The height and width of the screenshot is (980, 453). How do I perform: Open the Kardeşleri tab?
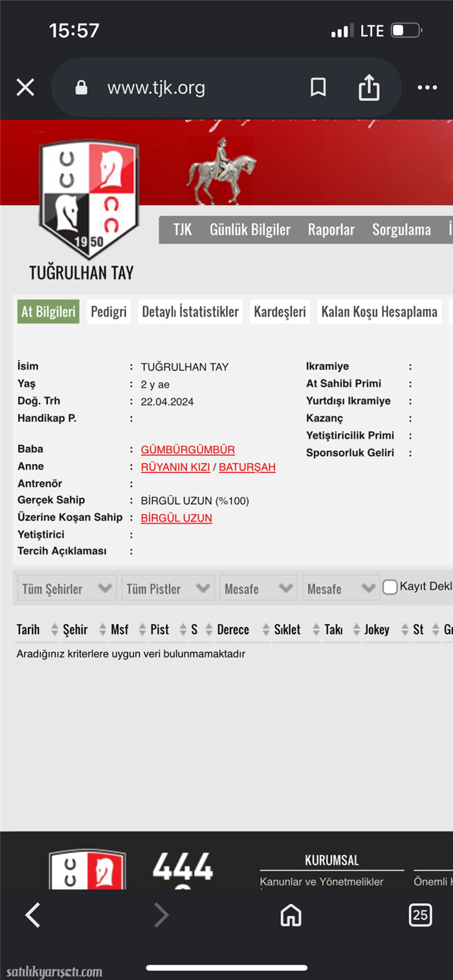280,312
